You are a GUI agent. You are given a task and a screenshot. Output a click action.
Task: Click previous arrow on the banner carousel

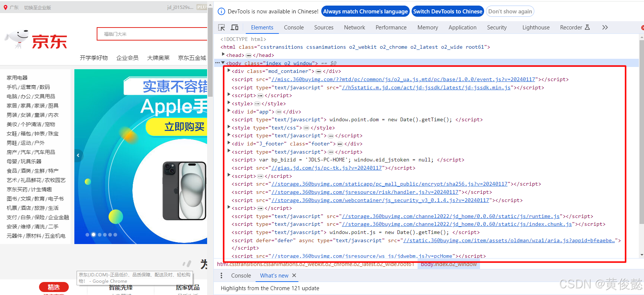(78, 155)
